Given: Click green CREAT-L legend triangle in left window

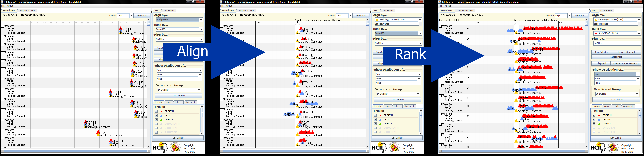Looking at the screenshot, I should pyautogui.click(x=161, y=120).
